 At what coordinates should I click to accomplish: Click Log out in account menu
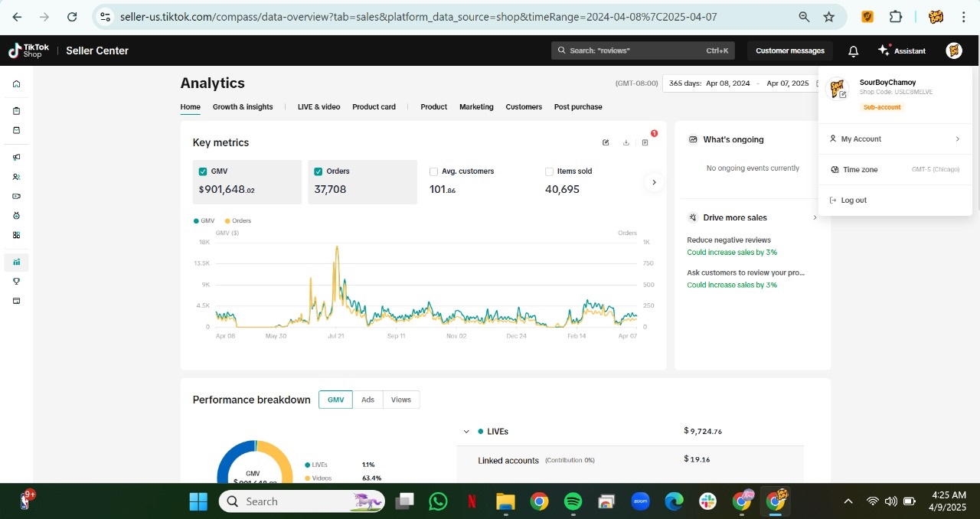853,201
